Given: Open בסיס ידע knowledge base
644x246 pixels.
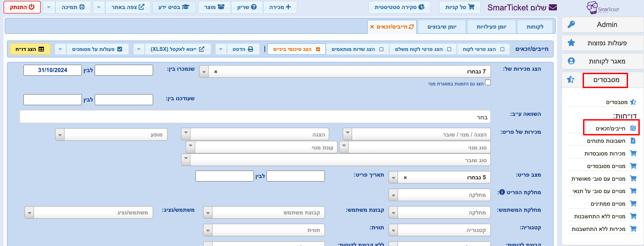Looking at the screenshot, I should pyautogui.click(x=174, y=7).
